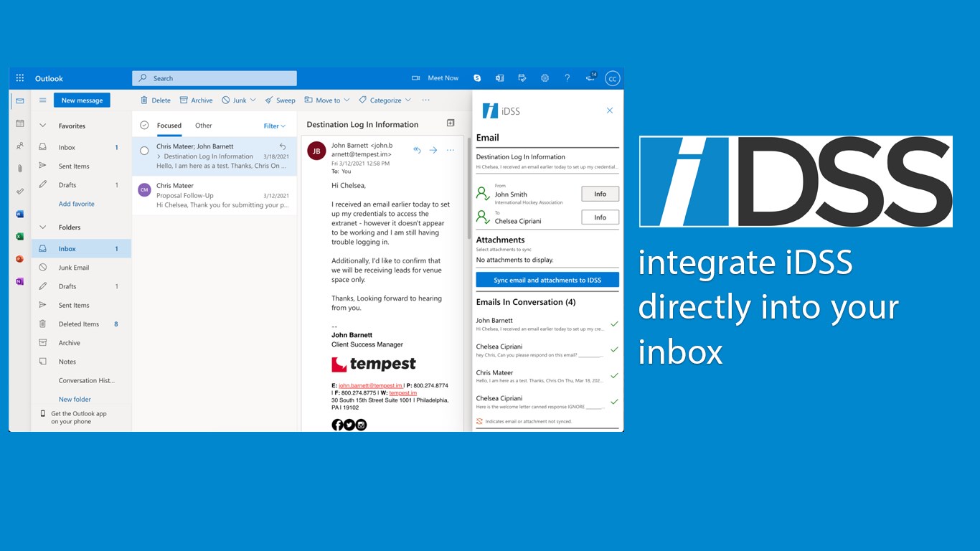This screenshot has width=980, height=551.
Task: Toggle the hamburger navigation pane button
Action: coord(43,100)
